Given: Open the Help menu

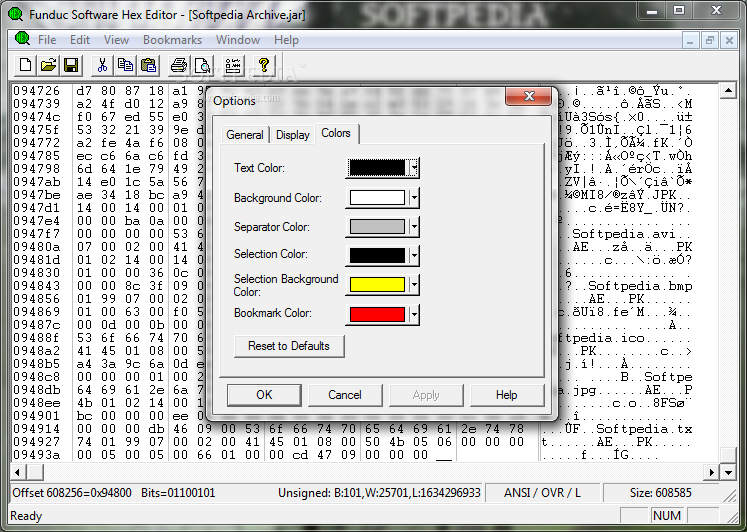Looking at the screenshot, I should [x=286, y=40].
